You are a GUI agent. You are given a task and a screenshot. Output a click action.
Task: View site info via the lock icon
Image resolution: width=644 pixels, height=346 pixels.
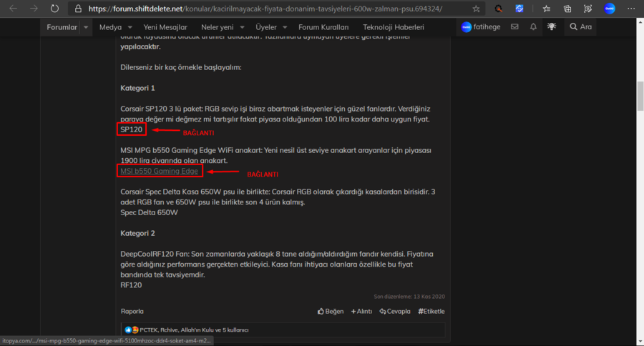[78, 9]
